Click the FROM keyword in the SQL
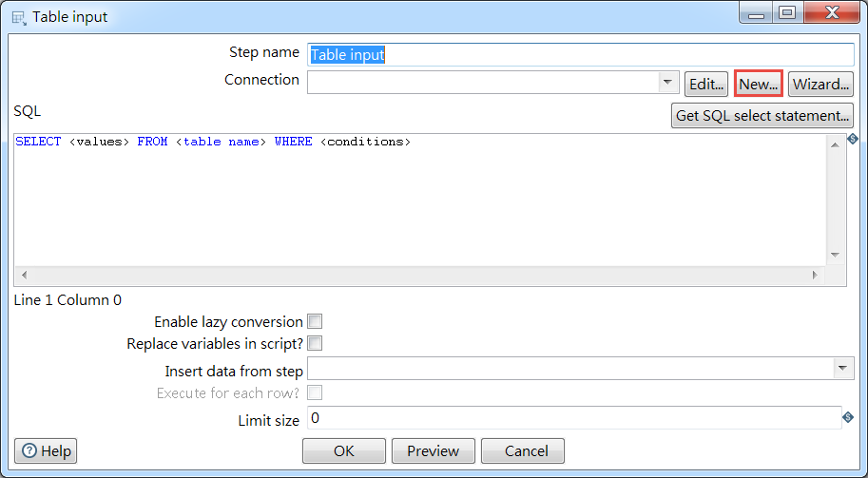 click(152, 142)
